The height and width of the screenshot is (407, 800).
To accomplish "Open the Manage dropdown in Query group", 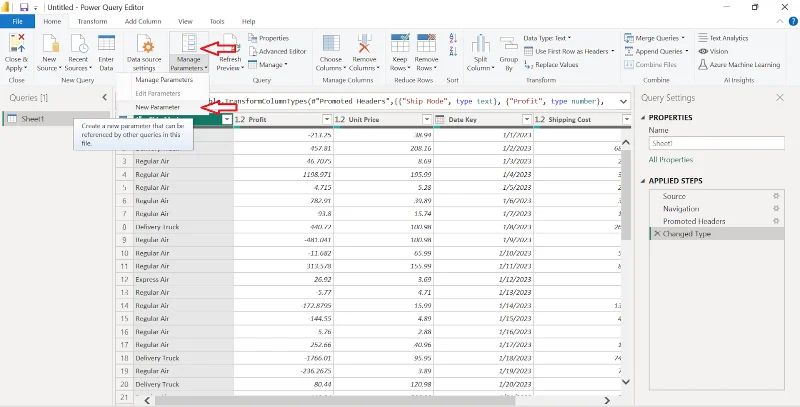I will pyautogui.click(x=268, y=65).
